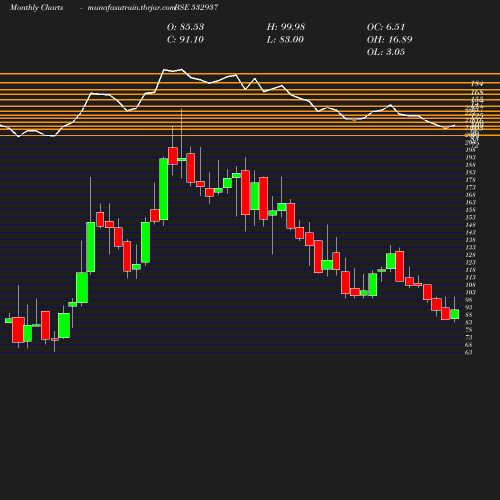
Task: Click the last green candlestick on the chart
Action: 455,314
